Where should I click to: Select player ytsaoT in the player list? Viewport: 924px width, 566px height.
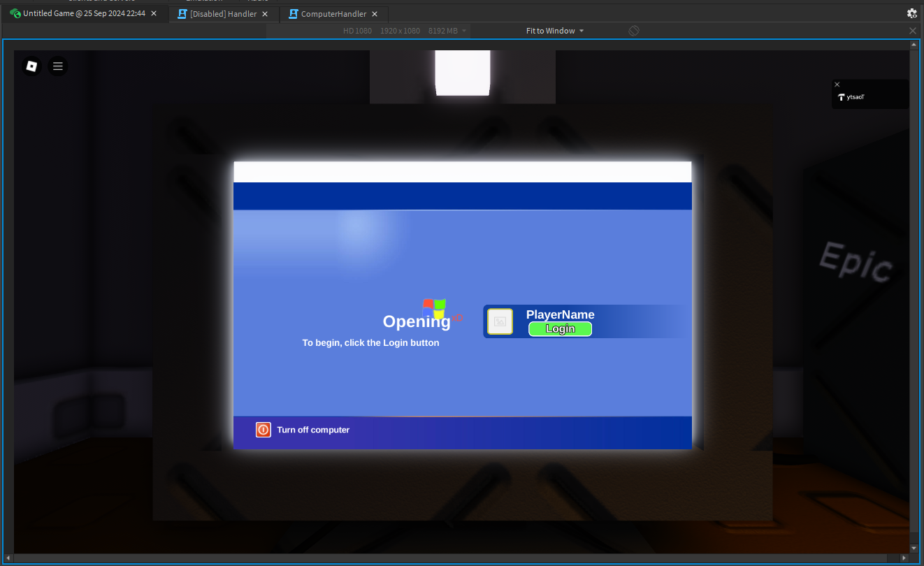click(x=870, y=97)
